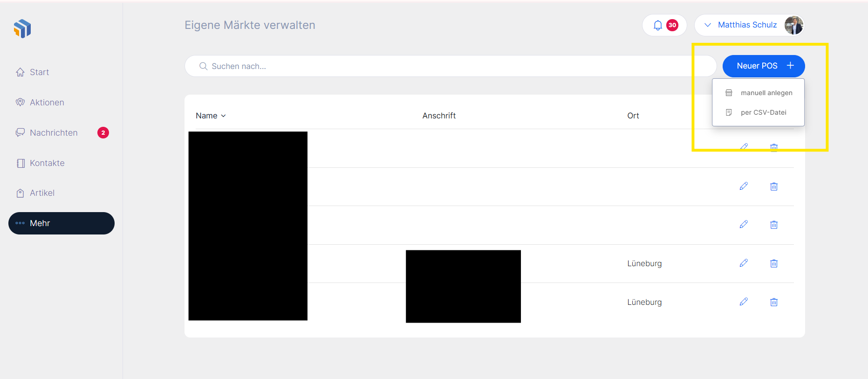
Task: Edit the first Lüneburg market entry
Action: pyautogui.click(x=744, y=263)
